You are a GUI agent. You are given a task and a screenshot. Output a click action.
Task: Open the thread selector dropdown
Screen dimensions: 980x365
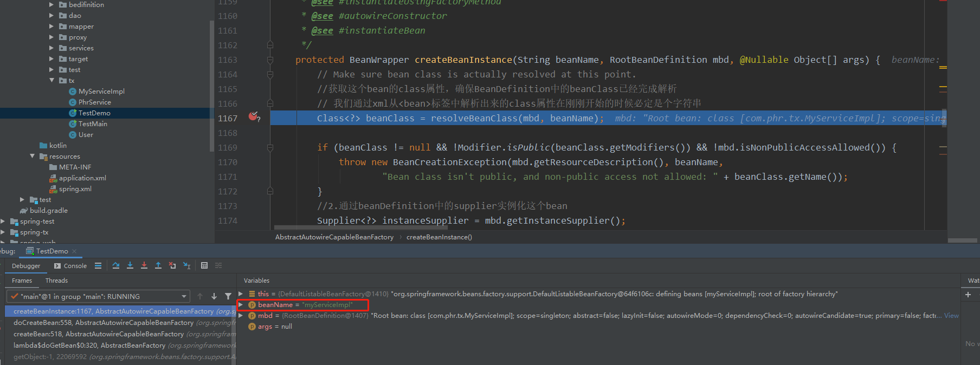[98, 296]
